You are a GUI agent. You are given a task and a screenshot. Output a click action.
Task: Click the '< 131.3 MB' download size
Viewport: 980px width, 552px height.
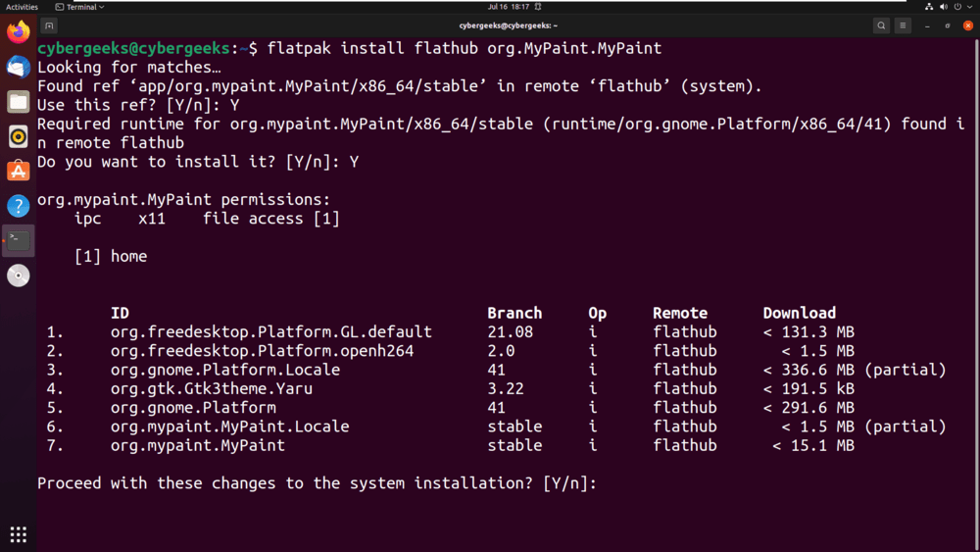coord(808,332)
